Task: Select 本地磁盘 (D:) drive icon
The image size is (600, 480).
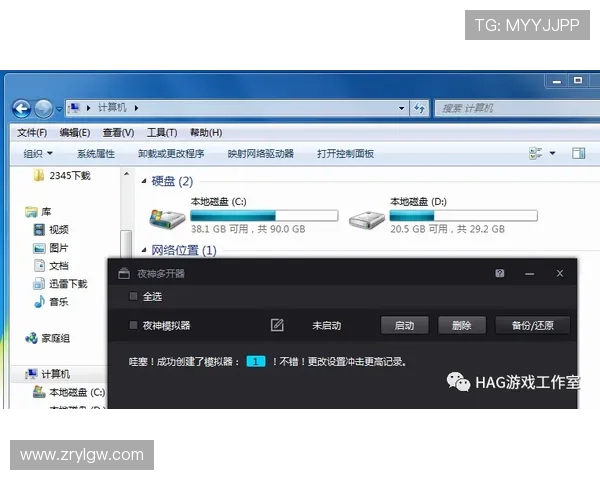Action: click(367, 220)
